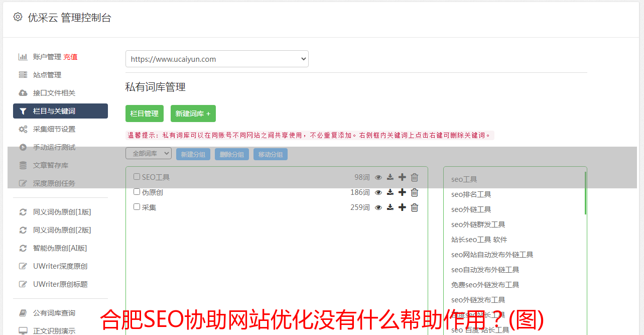Viewport: 644px width, 335px height.
Task: Add keywords to SEO工具 library
Action: 402,177
